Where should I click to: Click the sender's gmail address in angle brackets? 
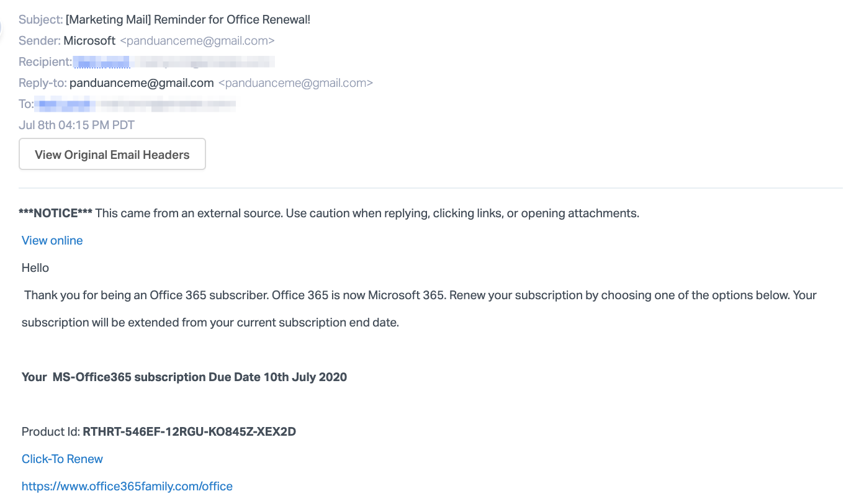[197, 41]
